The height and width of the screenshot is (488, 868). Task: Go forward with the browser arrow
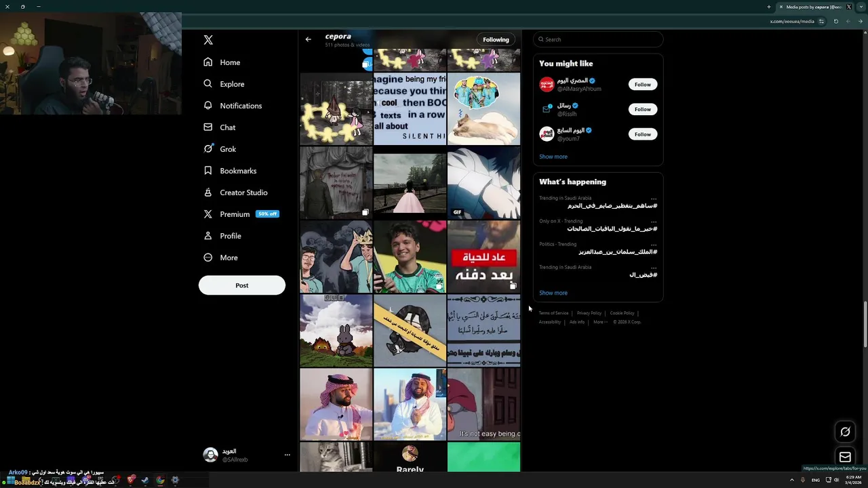(861, 21)
